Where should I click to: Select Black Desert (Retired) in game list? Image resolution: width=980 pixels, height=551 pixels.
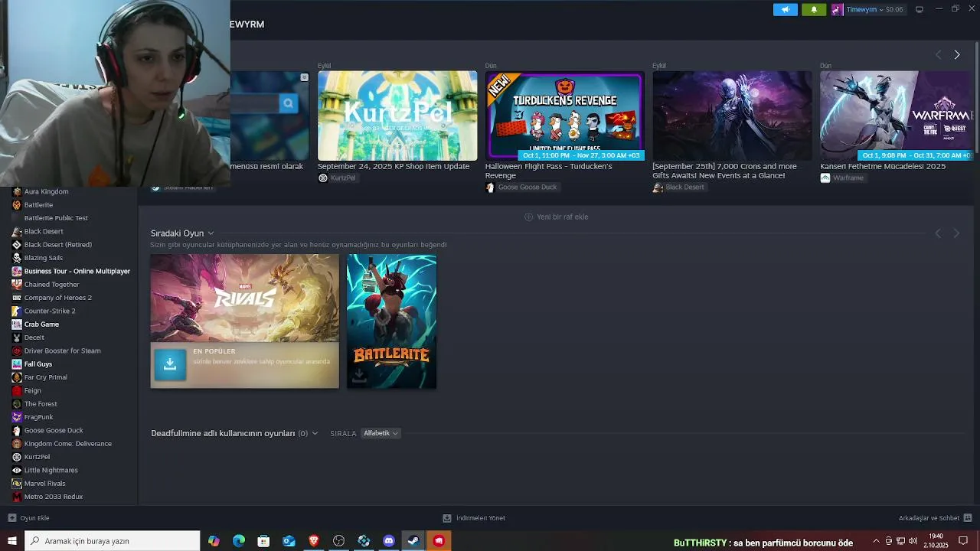(57, 245)
